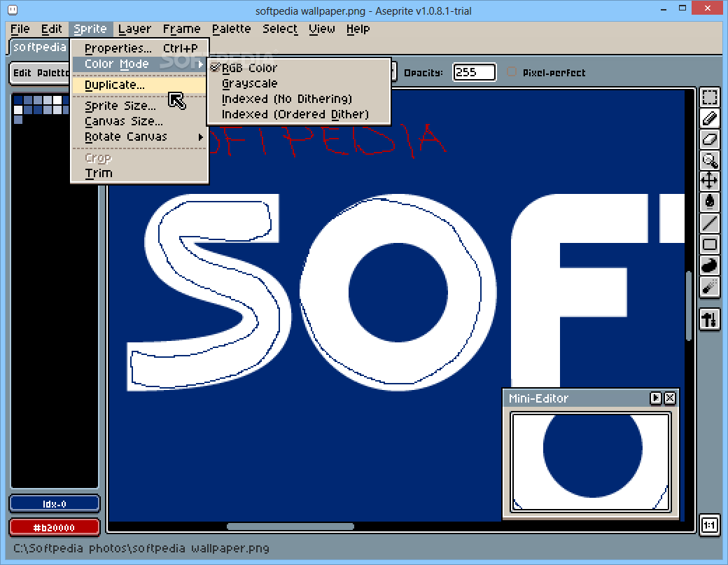Open the Select menu
Viewport: 728px width, 565px height.
click(x=280, y=29)
